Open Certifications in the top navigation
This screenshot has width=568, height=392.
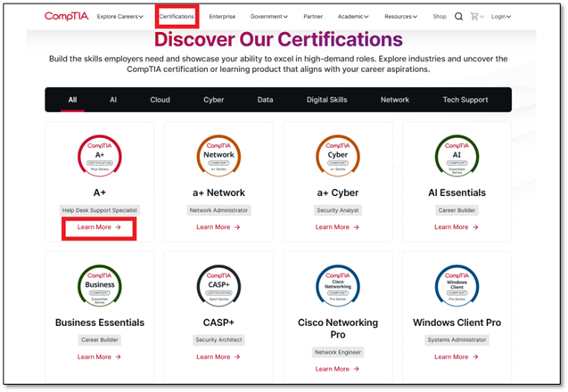[x=177, y=17]
